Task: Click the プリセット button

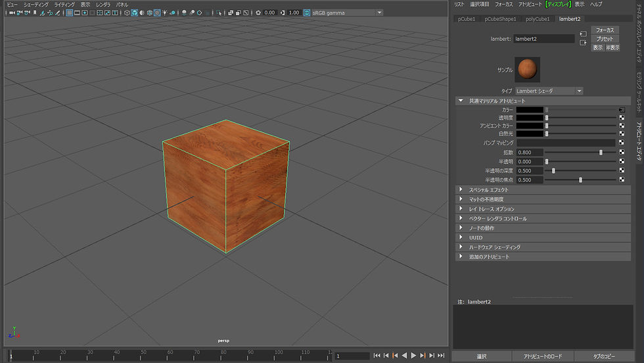Action: pyautogui.click(x=605, y=39)
